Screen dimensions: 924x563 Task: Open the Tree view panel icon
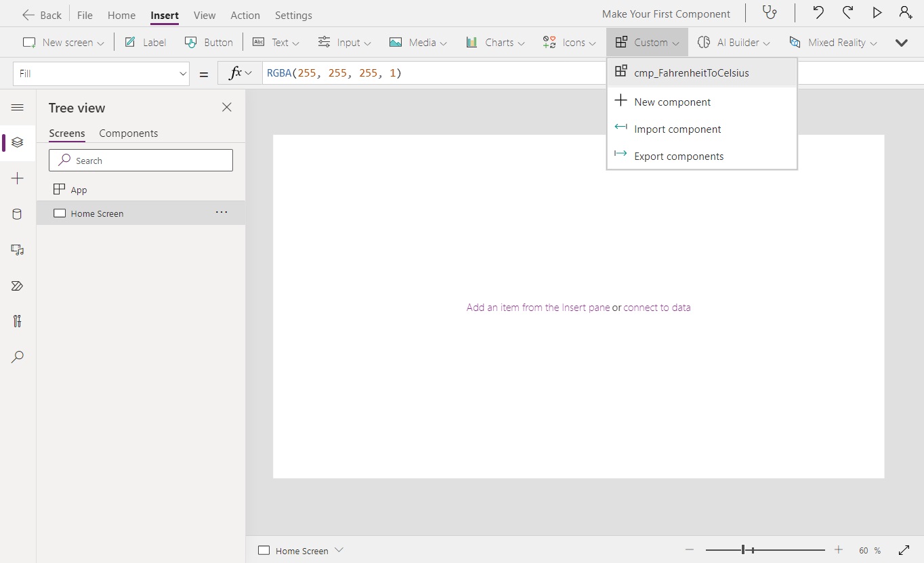tap(17, 143)
